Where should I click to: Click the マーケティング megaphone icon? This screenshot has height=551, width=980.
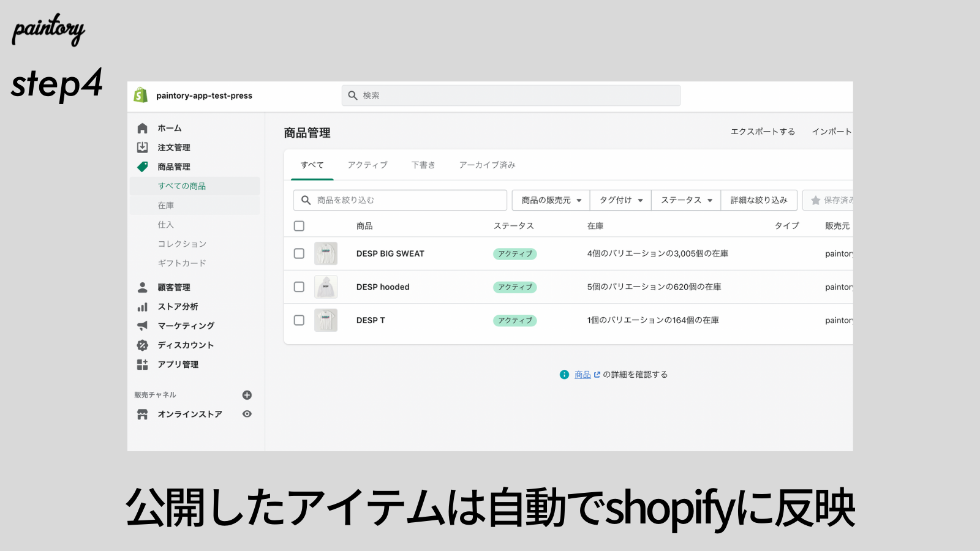[142, 326]
